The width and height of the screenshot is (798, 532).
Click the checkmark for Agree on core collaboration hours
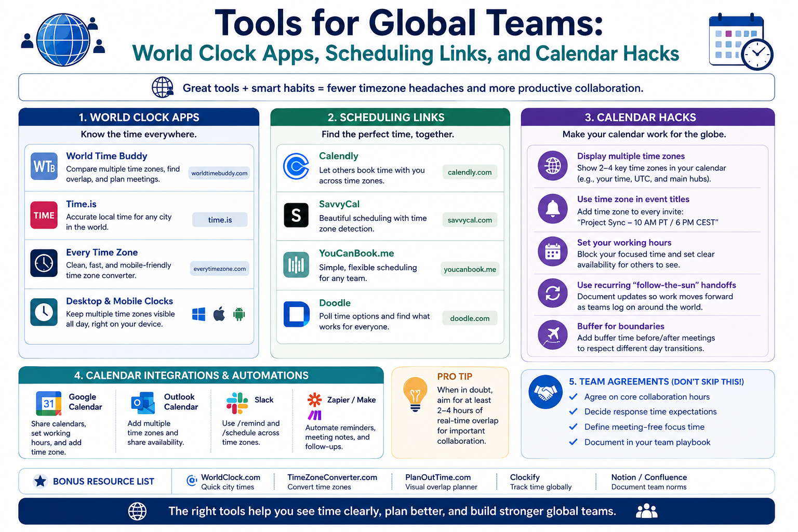click(x=574, y=397)
